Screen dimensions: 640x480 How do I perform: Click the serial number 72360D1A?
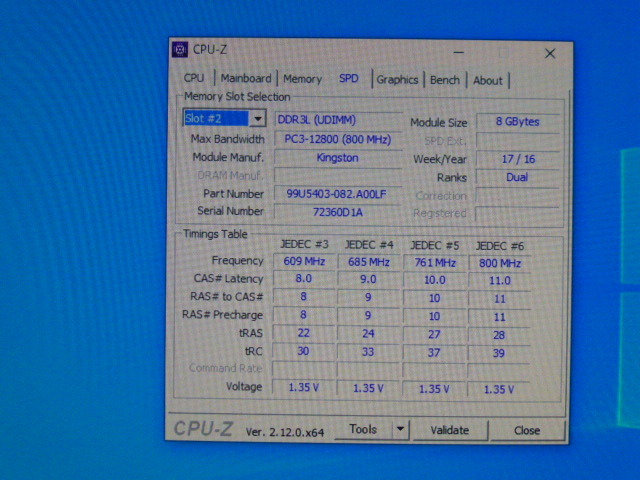pos(338,212)
